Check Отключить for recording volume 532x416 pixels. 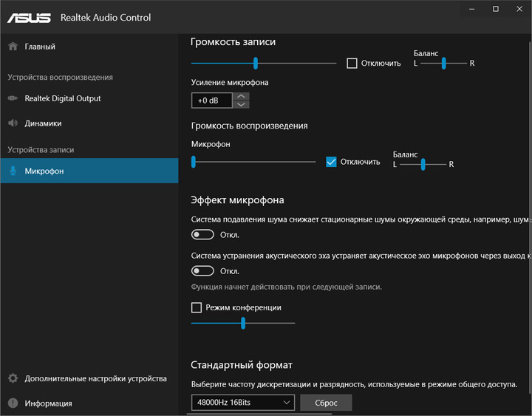coord(352,64)
